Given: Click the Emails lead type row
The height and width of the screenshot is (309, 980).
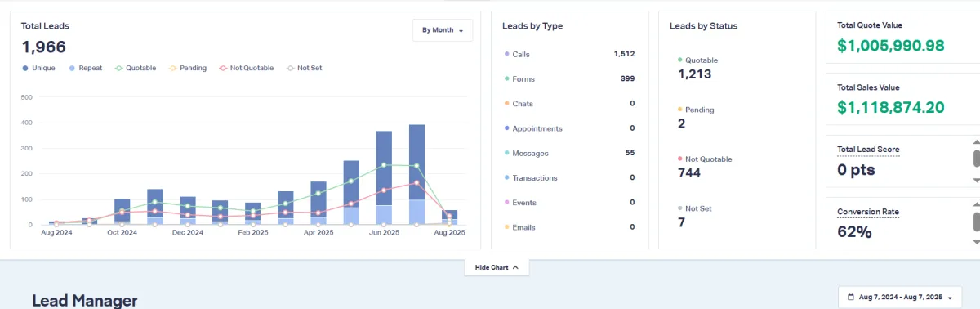Looking at the screenshot, I should tap(570, 226).
